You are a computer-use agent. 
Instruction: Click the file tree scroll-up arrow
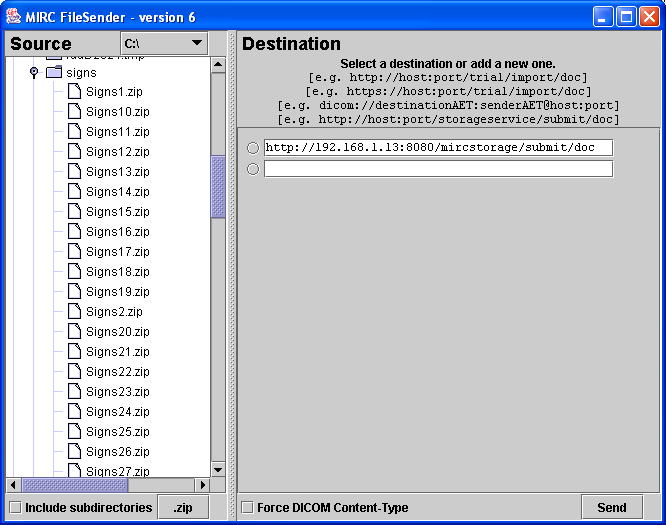[218, 65]
